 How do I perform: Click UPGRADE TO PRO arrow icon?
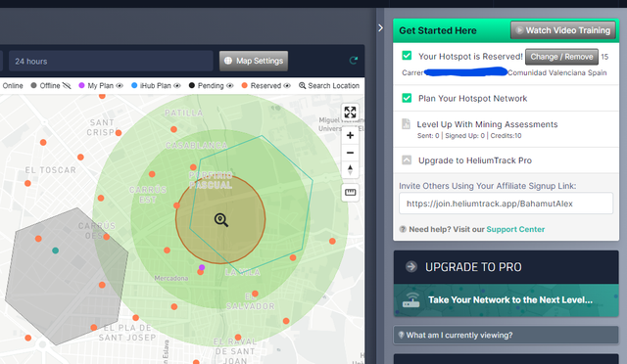click(x=411, y=266)
